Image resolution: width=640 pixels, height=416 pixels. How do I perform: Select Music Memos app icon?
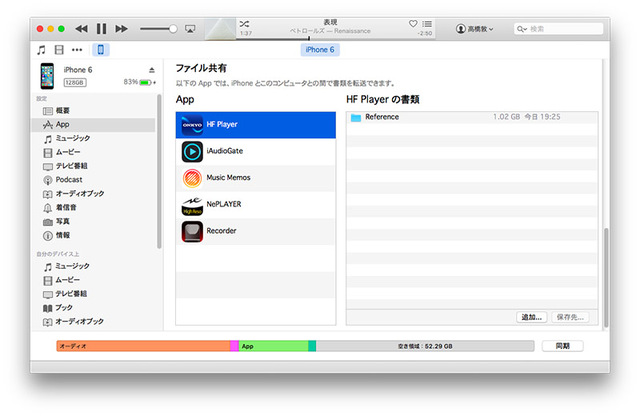192,178
